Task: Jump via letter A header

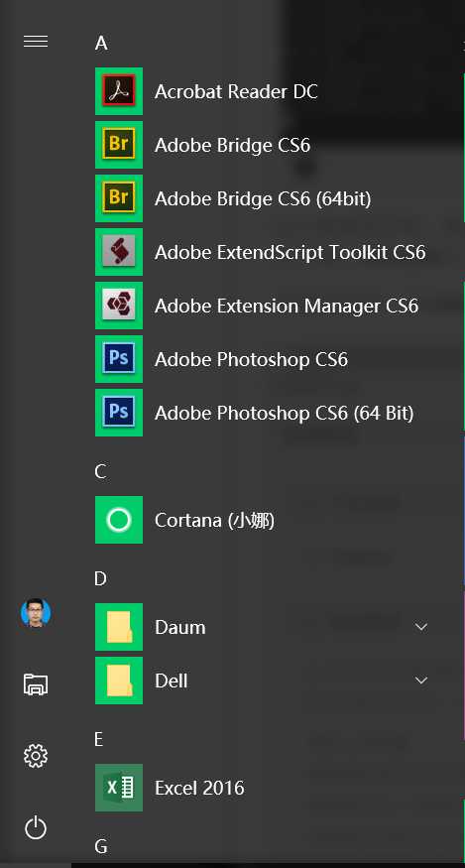Action: pyautogui.click(x=101, y=44)
